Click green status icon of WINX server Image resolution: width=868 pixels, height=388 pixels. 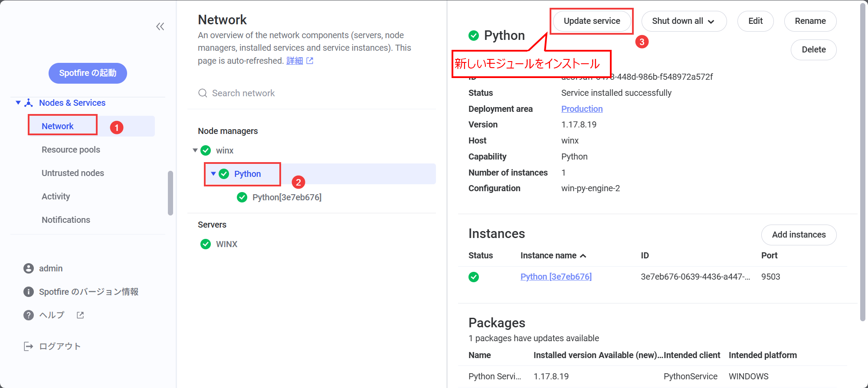[206, 244]
